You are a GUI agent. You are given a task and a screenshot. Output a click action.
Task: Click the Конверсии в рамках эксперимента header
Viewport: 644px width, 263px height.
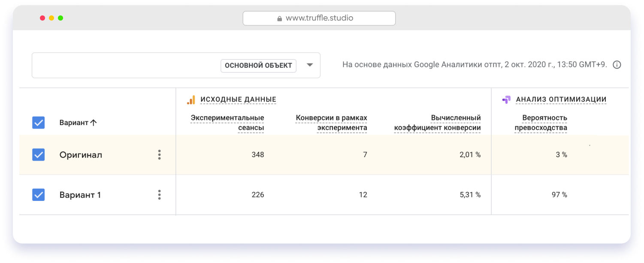coord(331,123)
